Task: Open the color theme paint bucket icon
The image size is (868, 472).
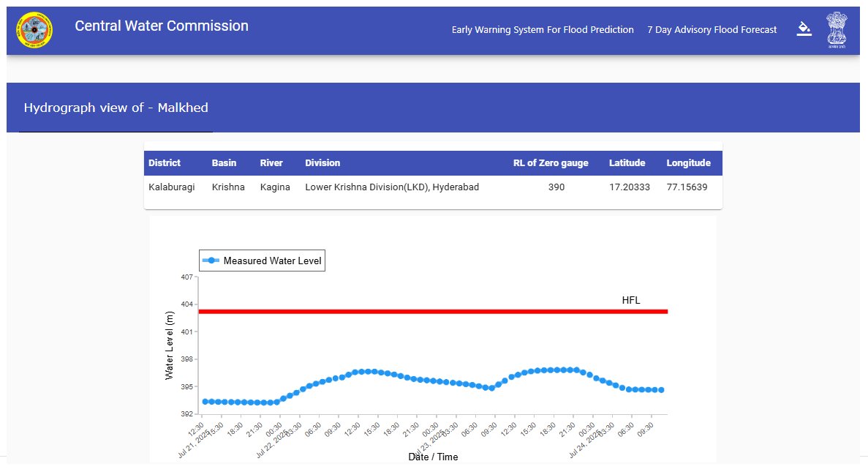Action: [x=804, y=29]
